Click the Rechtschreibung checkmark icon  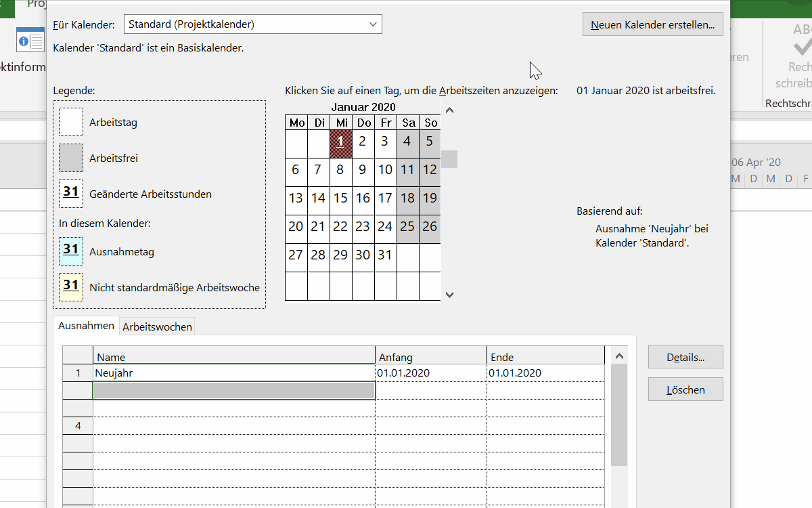coord(801,45)
